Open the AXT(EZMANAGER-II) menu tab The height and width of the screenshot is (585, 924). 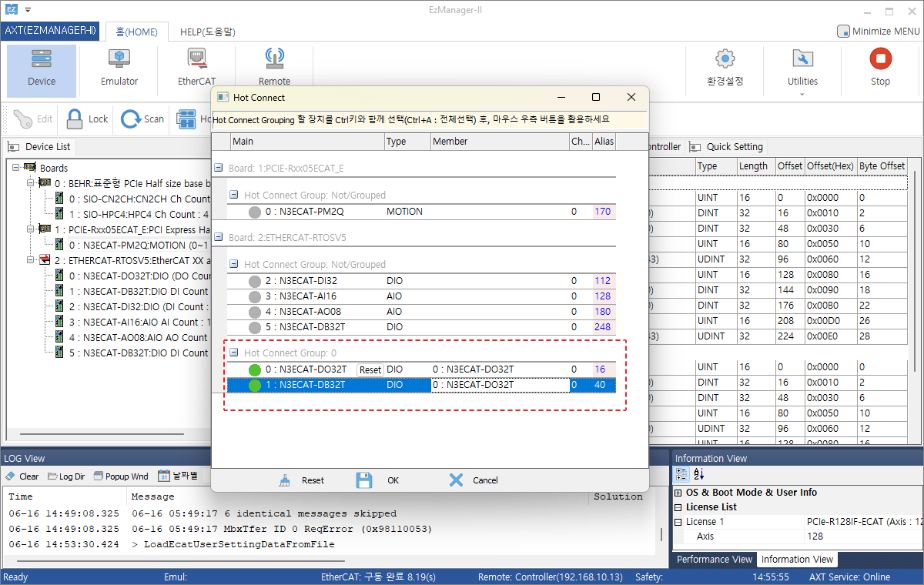point(50,31)
